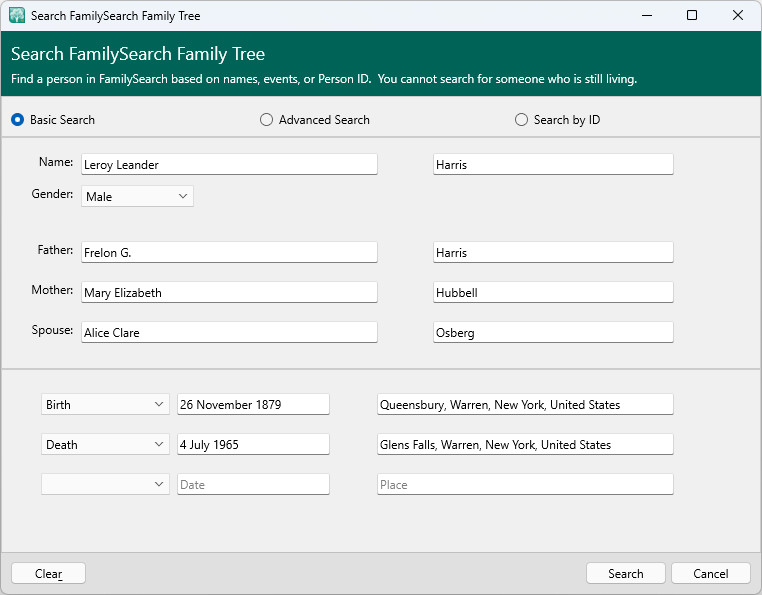The width and height of the screenshot is (762, 595).
Task: Close the Search FamilySearch Family Tree window
Action: pyautogui.click(x=738, y=15)
